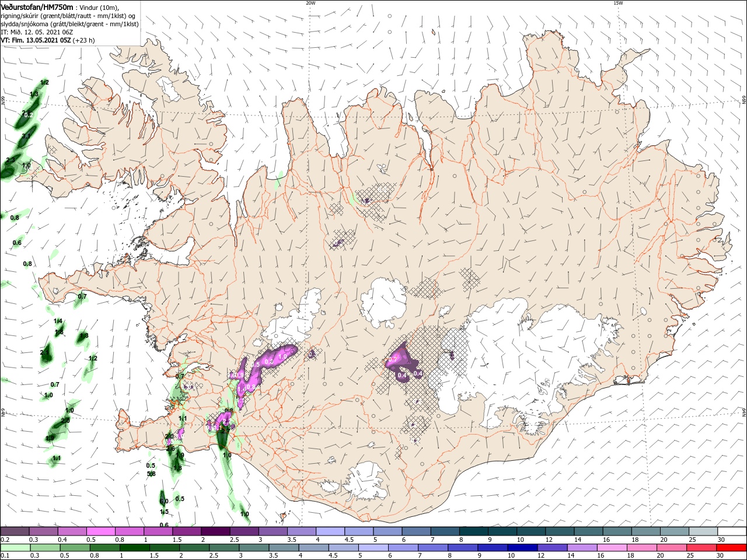The height and width of the screenshot is (560, 747).
Task: Click the 1.4 precipitation value west of Iceland
Action: [58, 321]
